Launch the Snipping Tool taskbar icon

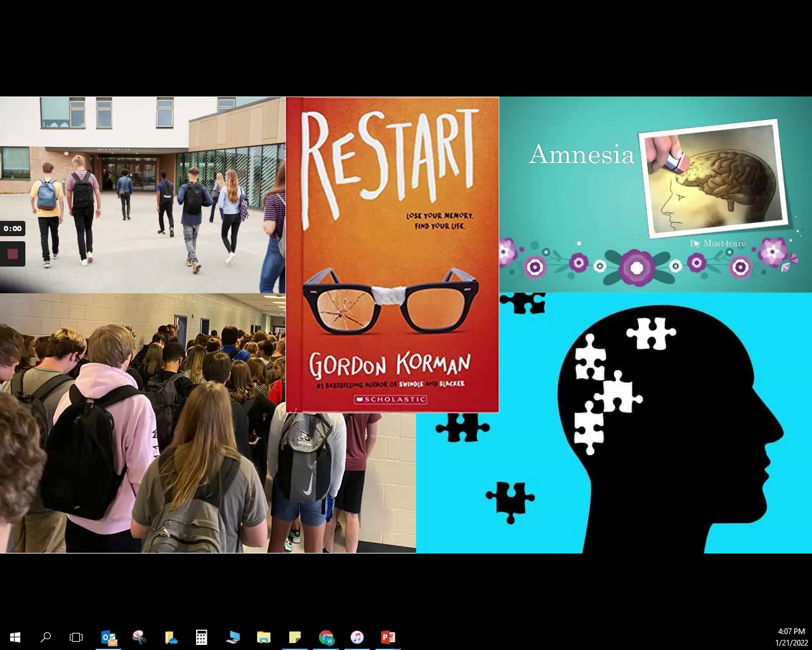coord(140,637)
